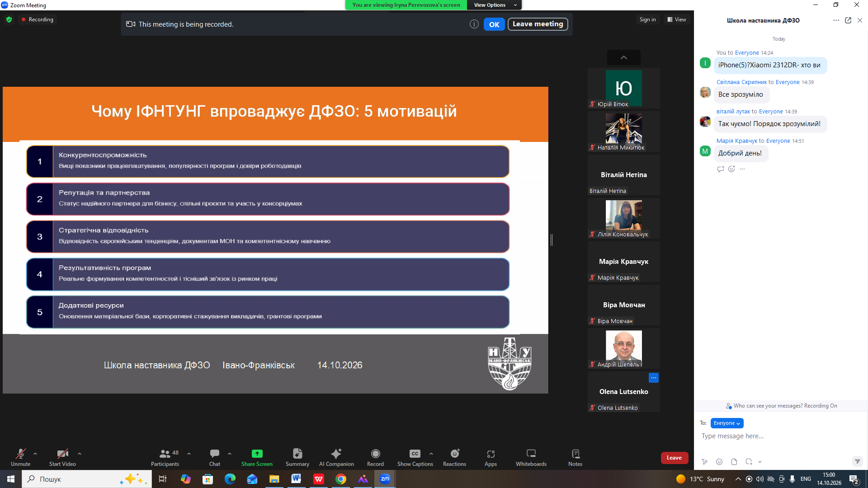Click the green encryption shield icon
This screenshot has width=868, height=488.
tap(9, 19)
